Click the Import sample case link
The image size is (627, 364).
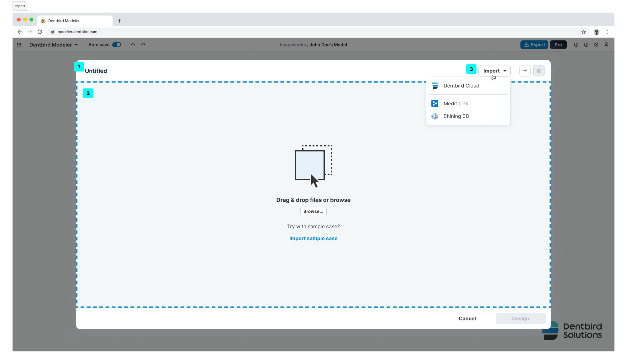313,239
